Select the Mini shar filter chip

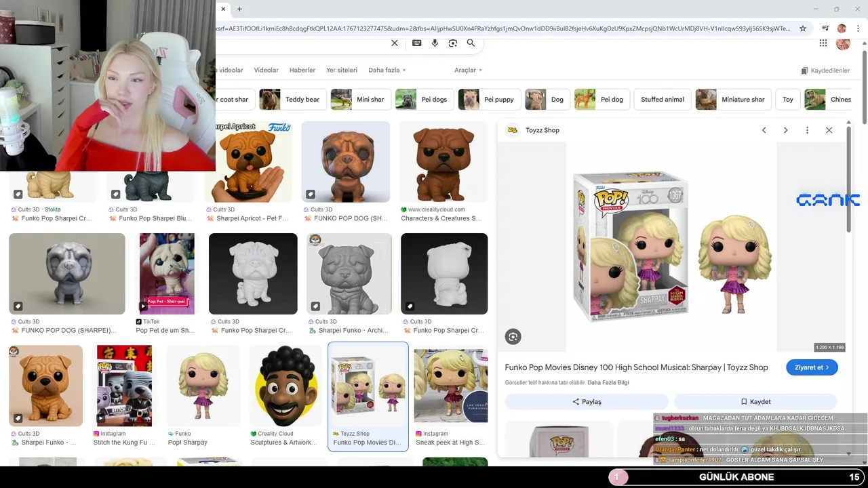[360, 100]
